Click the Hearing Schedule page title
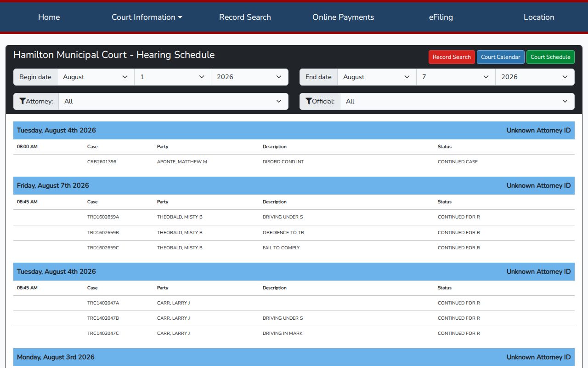The image size is (588, 368). pyautogui.click(x=114, y=55)
